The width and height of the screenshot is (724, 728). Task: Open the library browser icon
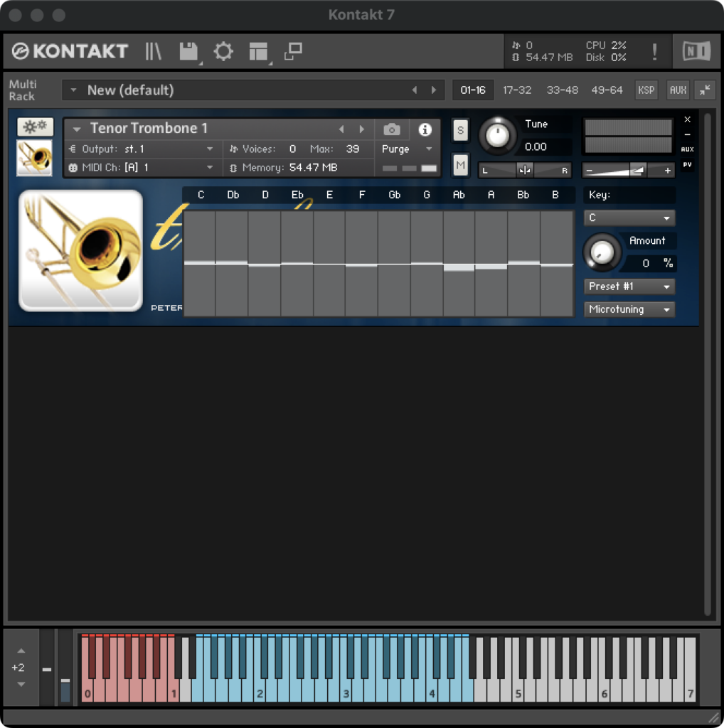tap(153, 51)
